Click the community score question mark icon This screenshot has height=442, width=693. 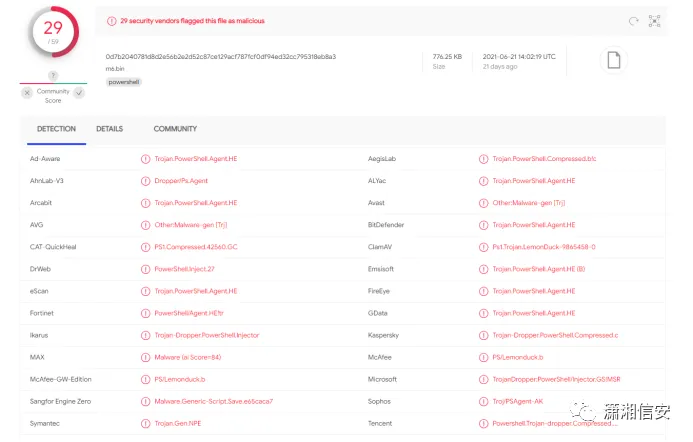[x=52, y=76]
